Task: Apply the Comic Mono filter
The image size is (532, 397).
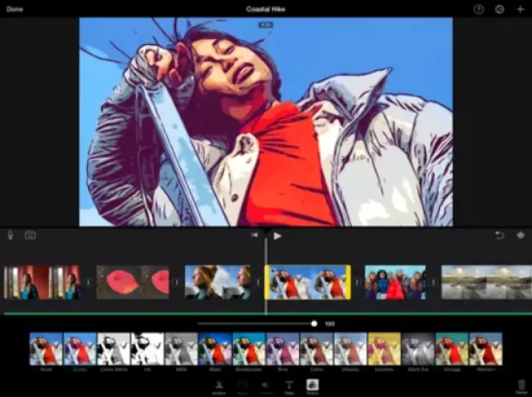Action: [x=114, y=349]
